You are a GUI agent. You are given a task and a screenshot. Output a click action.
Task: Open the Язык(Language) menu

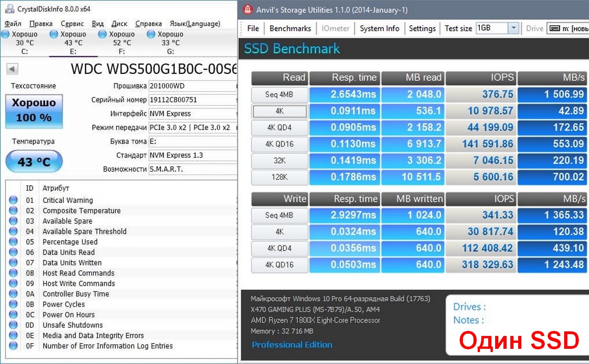click(195, 23)
